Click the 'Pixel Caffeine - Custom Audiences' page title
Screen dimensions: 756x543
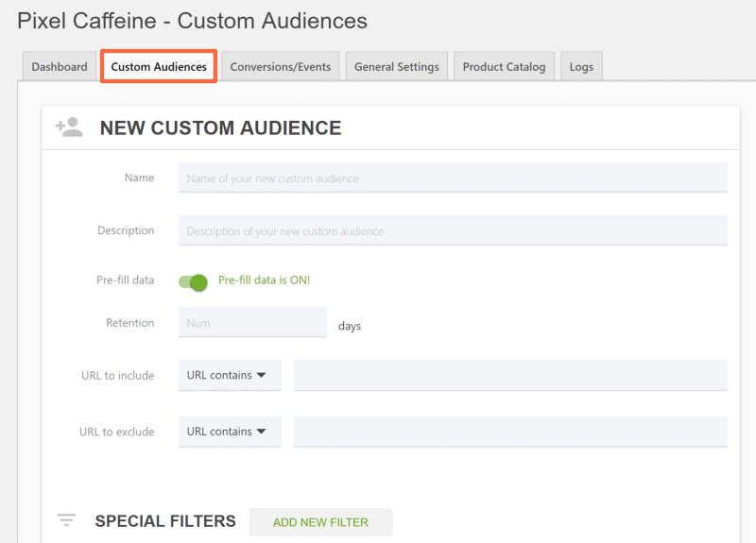click(x=193, y=21)
